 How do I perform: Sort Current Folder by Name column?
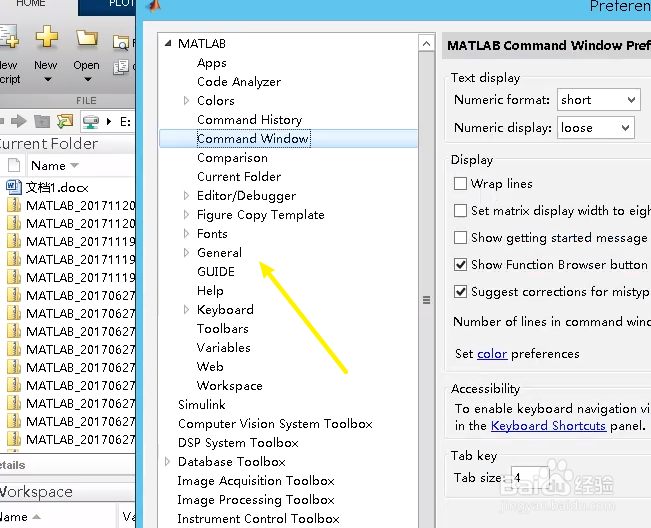pyautogui.click(x=48, y=166)
